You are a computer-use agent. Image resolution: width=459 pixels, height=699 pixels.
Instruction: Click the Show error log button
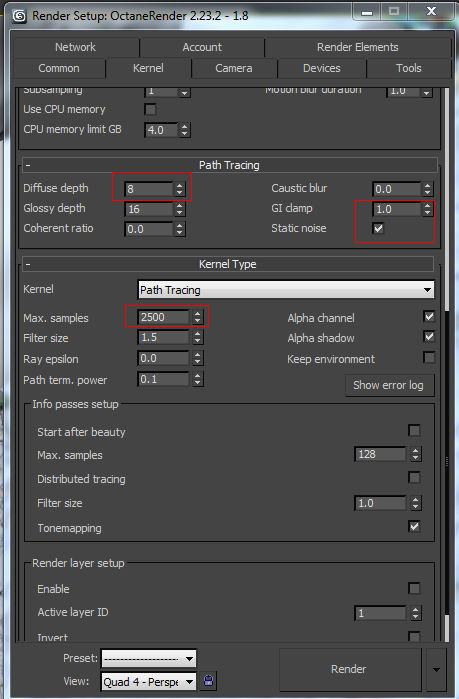pos(389,385)
